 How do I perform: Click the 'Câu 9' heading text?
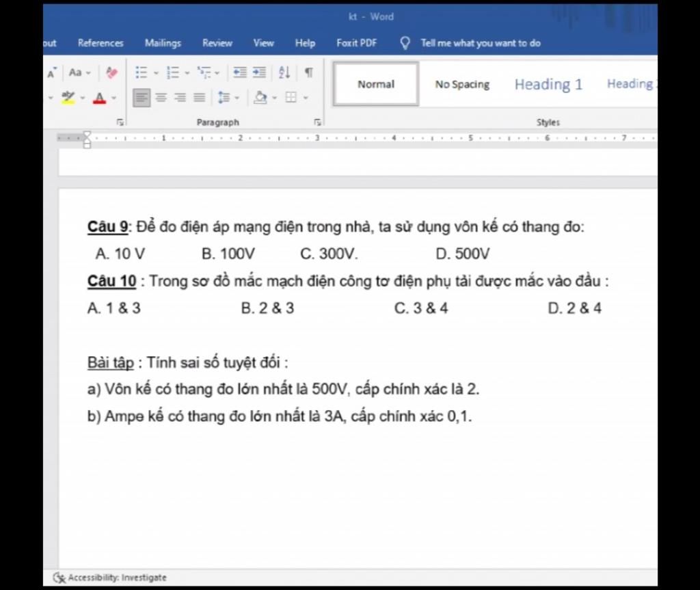[x=107, y=226]
